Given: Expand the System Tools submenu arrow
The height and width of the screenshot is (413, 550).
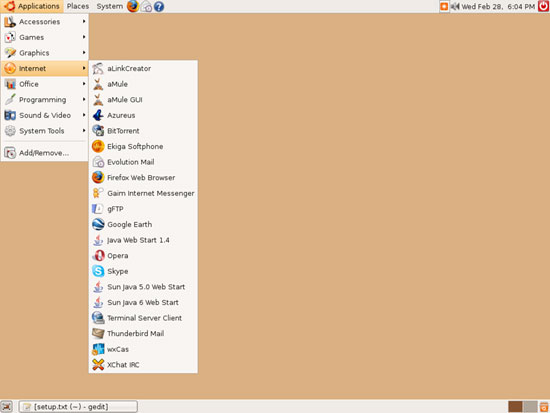Looking at the screenshot, I should point(84,131).
